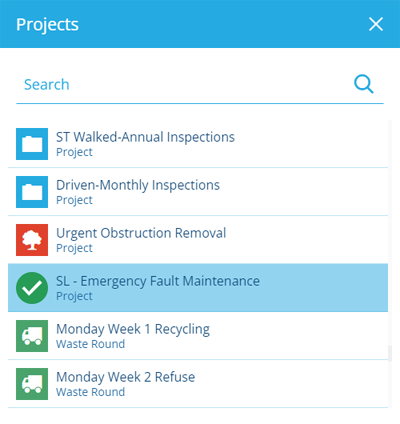The height and width of the screenshot is (424, 400).
Task: Deselect the SL - Emergency Fault Maintenance row
Action: pos(198,288)
